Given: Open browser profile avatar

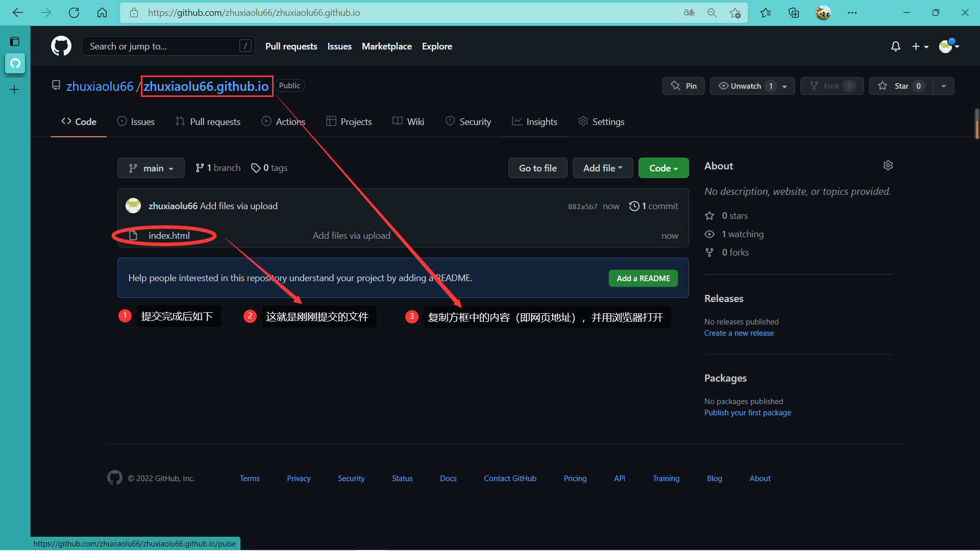Looking at the screenshot, I should [x=823, y=13].
